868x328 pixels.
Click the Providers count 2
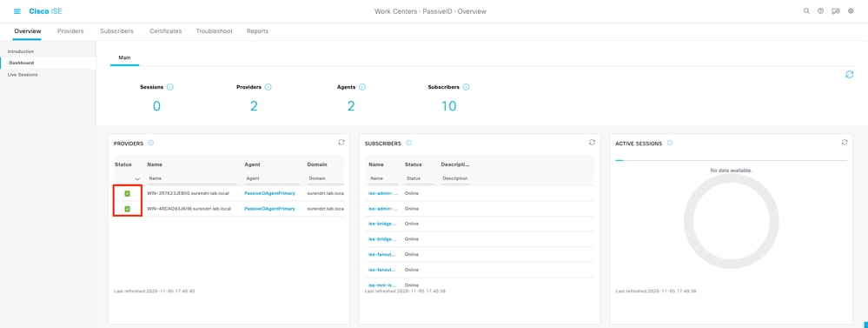[x=254, y=106]
